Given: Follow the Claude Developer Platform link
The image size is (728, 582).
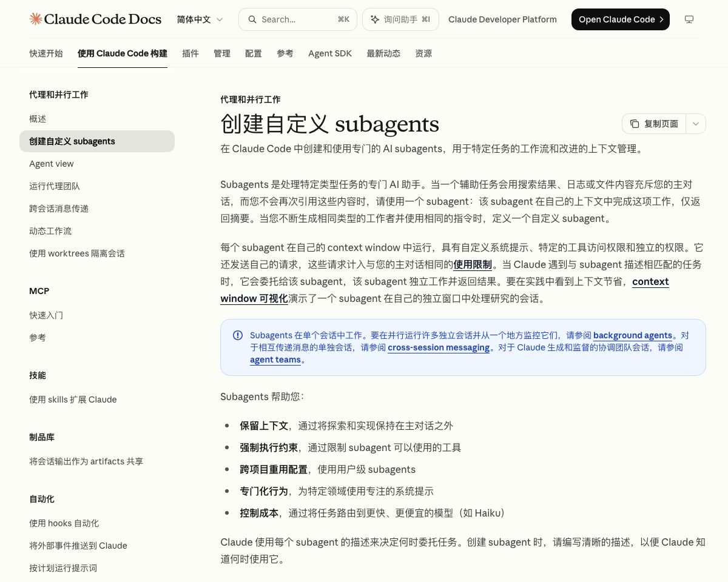Looking at the screenshot, I should point(502,19).
